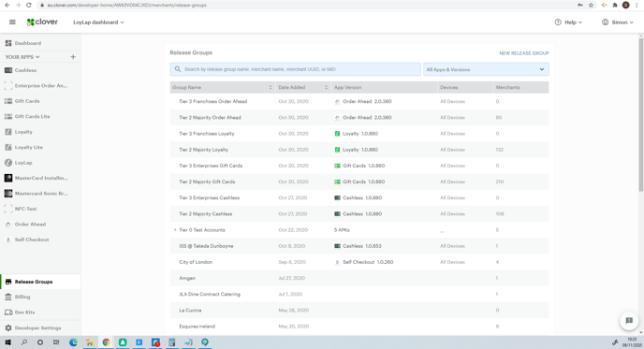The width and height of the screenshot is (644, 349).
Task: Select La Cucina row
Action: (359, 310)
